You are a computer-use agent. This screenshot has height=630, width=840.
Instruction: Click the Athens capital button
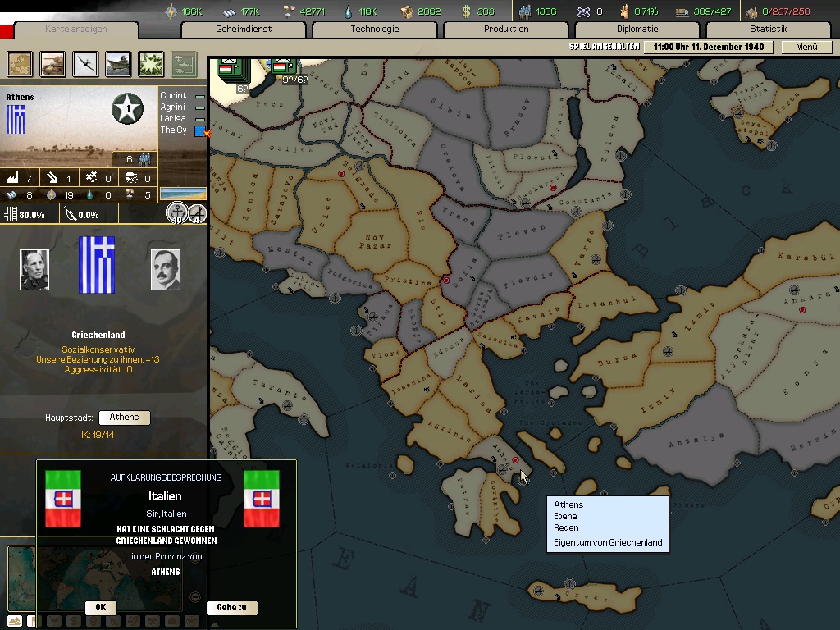[x=125, y=418]
